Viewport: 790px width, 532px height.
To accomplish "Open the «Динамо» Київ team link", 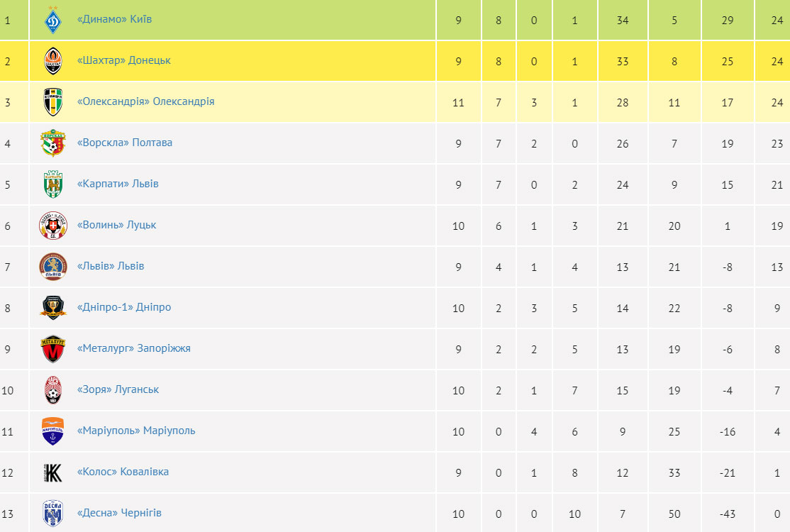I will click(114, 19).
